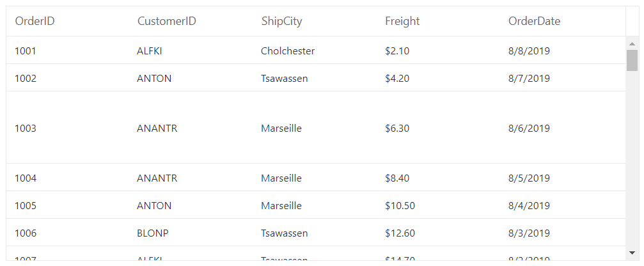The image size is (644, 266).
Task: Select the 8/5/2019 order date cell
Action: pos(563,178)
